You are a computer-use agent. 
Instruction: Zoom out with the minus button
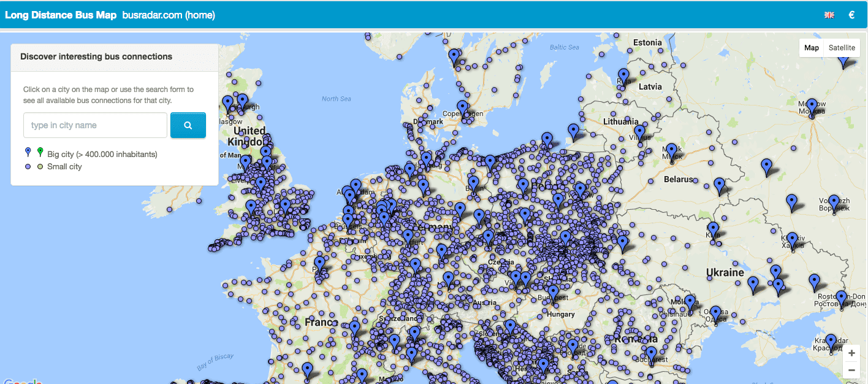[851, 370]
